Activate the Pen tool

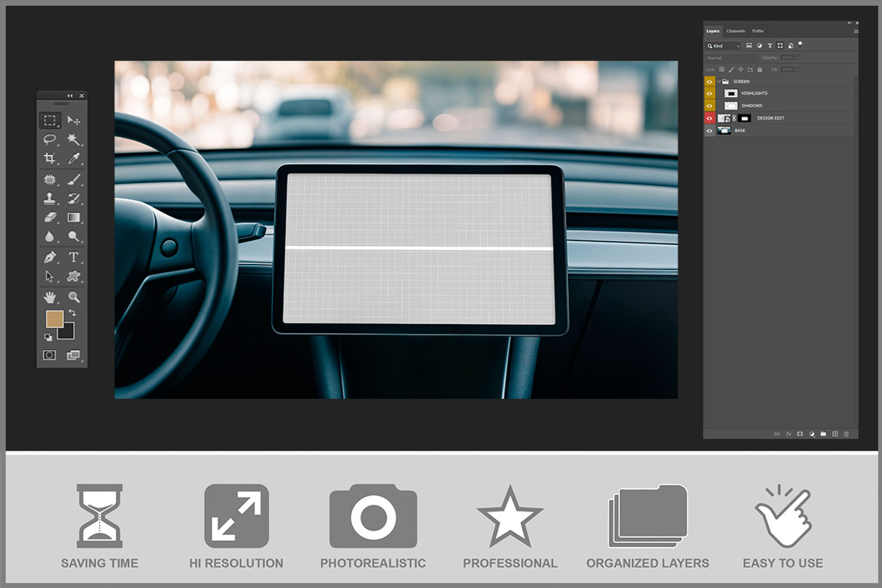click(x=50, y=257)
